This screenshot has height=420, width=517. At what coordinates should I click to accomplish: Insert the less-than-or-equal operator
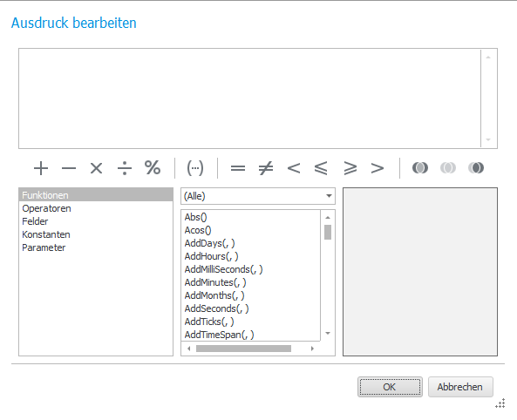321,168
